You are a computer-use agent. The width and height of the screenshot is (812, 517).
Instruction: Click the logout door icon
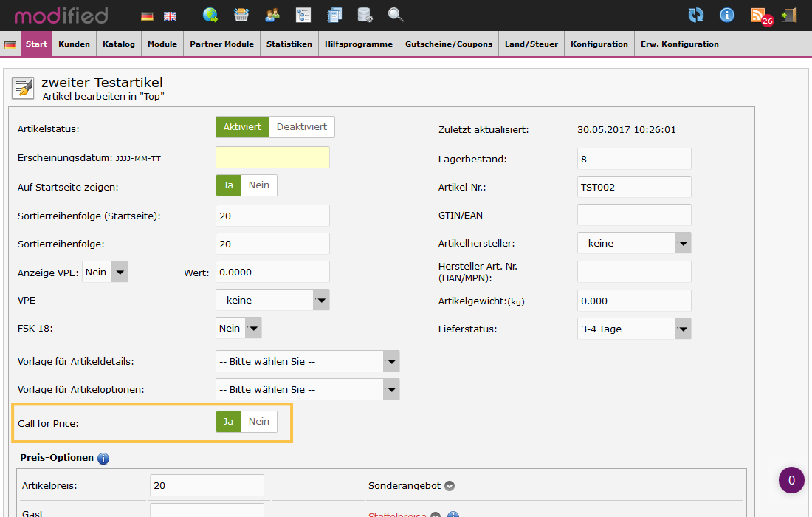pos(789,15)
